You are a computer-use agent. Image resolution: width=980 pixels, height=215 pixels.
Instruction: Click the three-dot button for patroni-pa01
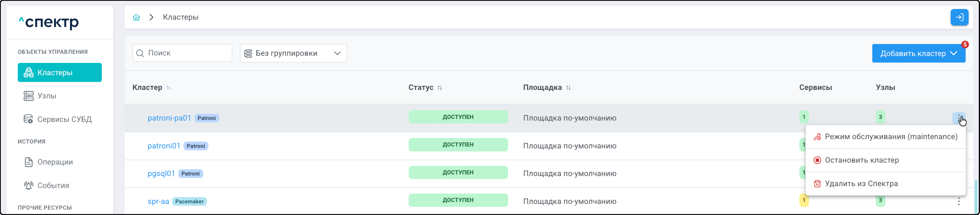958,118
